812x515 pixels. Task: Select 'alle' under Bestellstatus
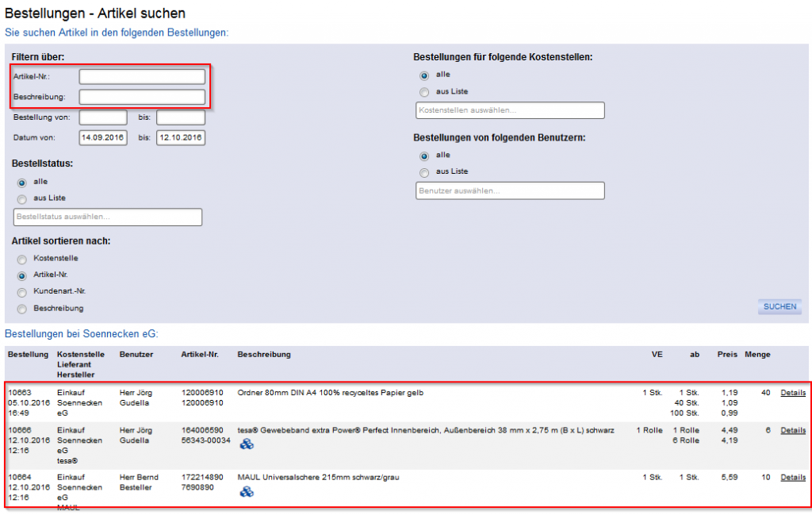[21, 183]
